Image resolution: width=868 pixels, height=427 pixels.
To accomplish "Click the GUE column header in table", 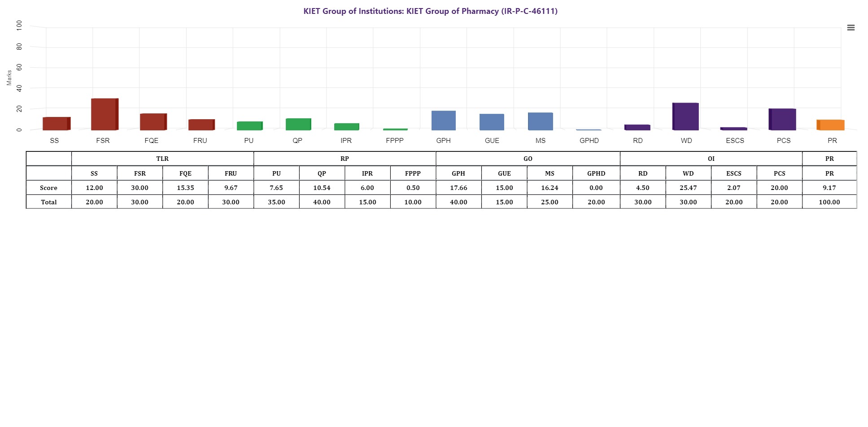I will tap(504, 173).
